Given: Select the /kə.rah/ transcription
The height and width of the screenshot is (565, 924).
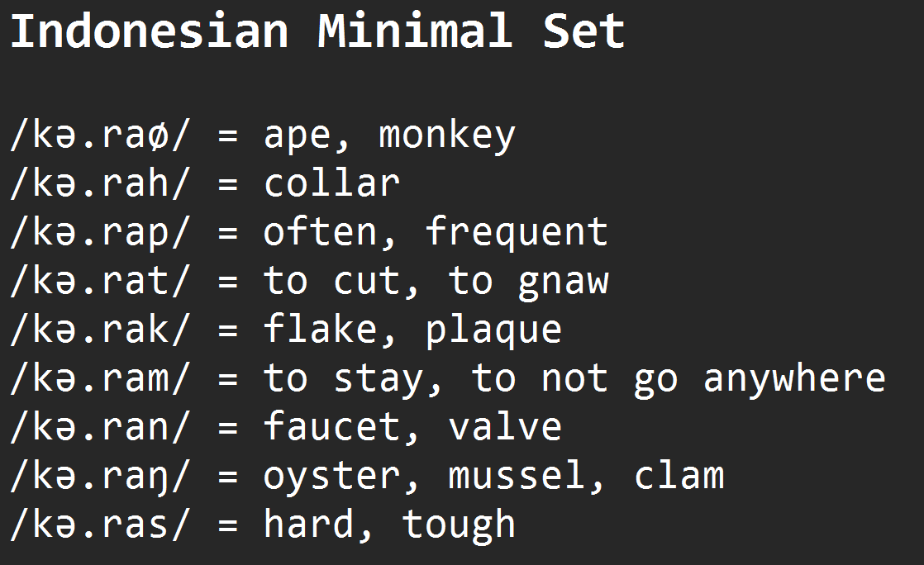Looking at the screenshot, I should 100,184.
